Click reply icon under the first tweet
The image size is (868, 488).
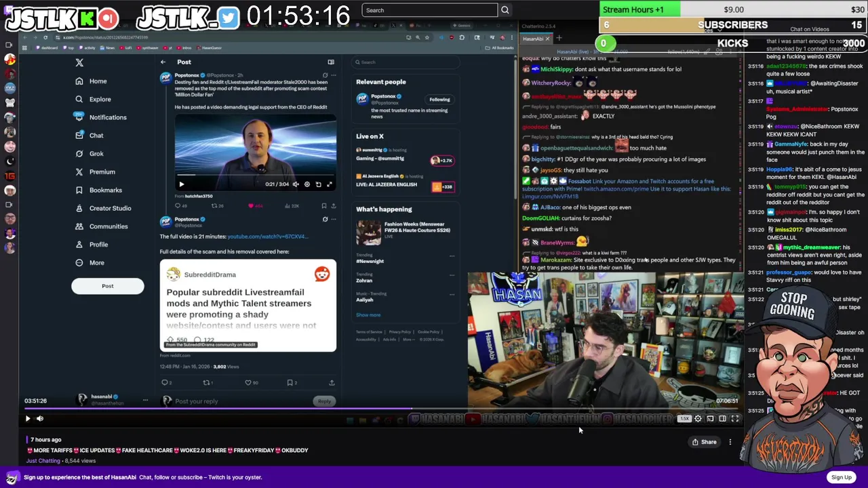tap(179, 206)
